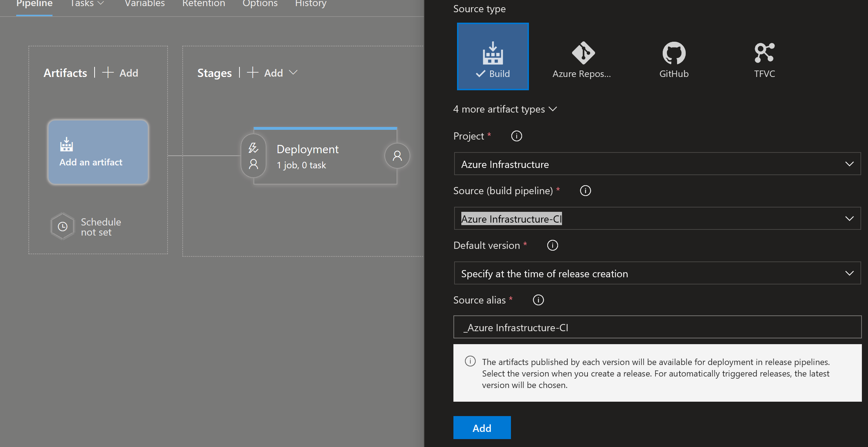The image size is (868, 447).
Task: Click the Source type label
Action: 479,9
